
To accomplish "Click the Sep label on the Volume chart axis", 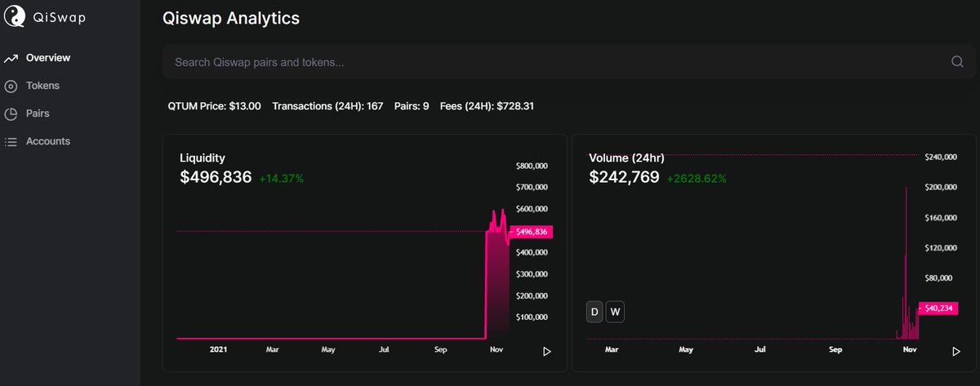I will click(x=835, y=349).
